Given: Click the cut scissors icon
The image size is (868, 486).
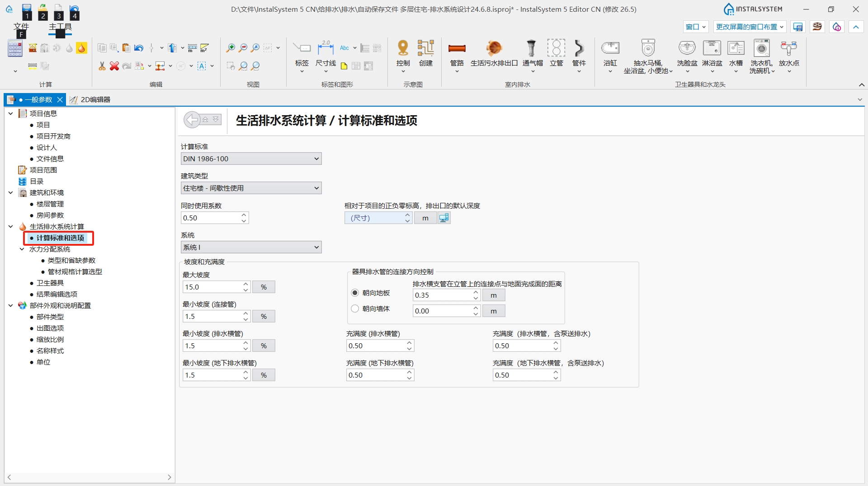Looking at the screenshot, I should point(102,66).
